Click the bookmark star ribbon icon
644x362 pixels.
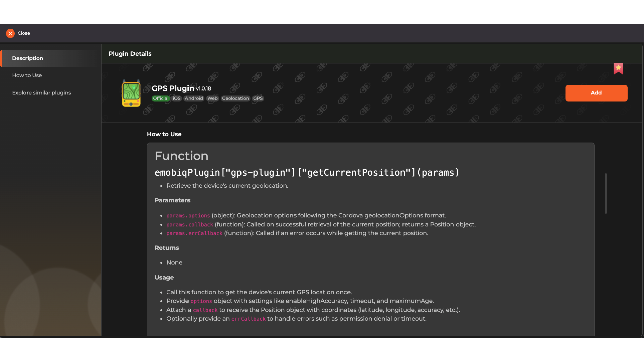tap(618, 68)
